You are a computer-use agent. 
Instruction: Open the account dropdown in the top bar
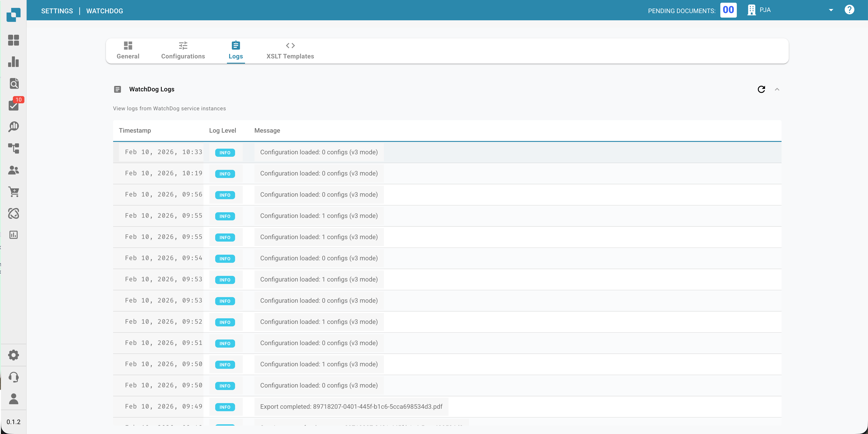[x=831, y=10]
